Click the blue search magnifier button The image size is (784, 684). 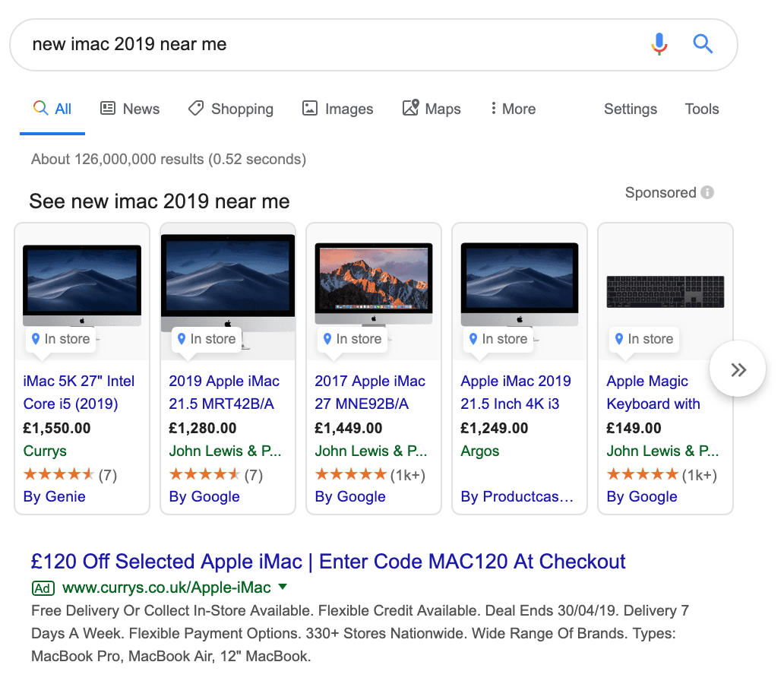pyautogui.click(x=703, y=44)
